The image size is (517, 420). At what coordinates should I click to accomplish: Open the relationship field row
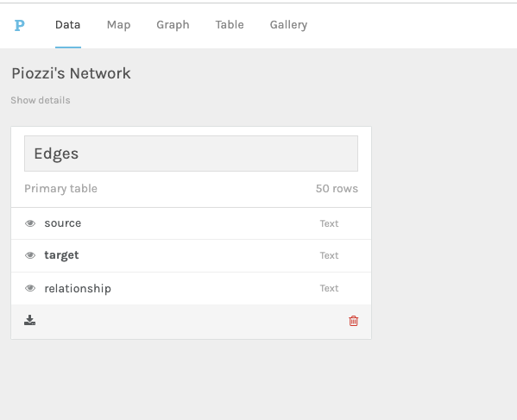click(x=191, y=288)
